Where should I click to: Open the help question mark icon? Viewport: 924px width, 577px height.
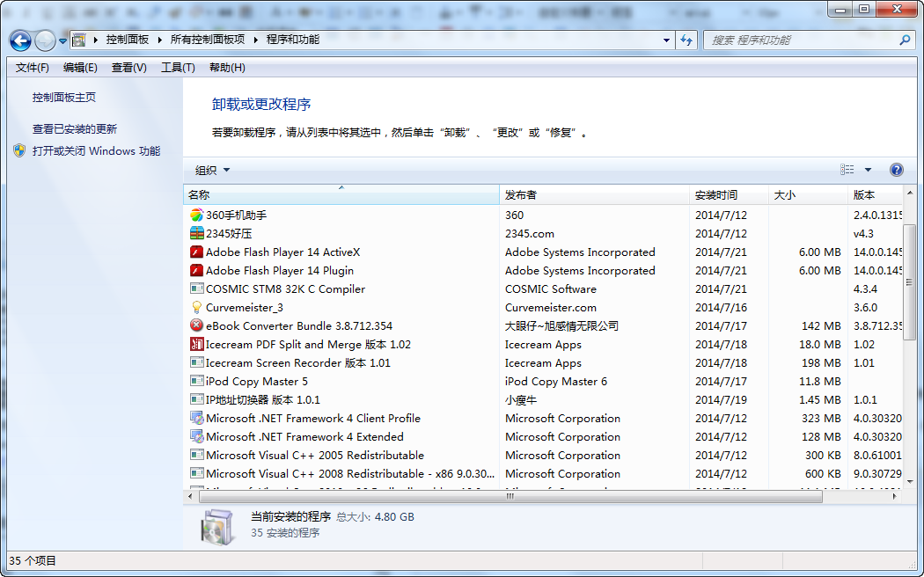(897, 170)
